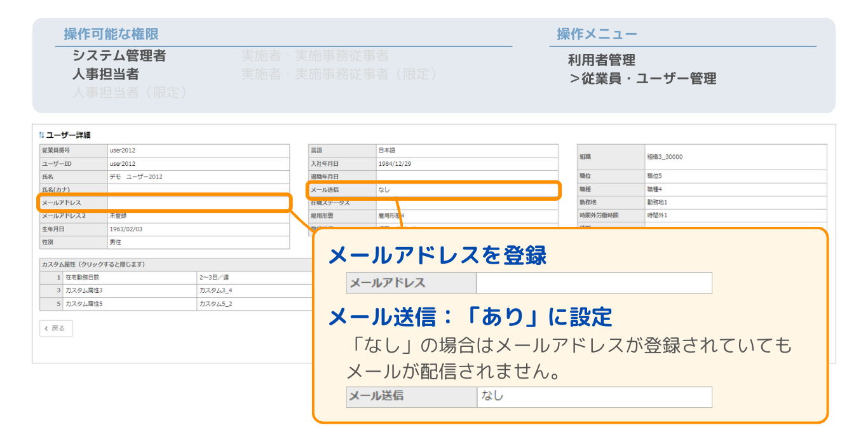Select the システム管理者 permission label

(x=119, y=56)
